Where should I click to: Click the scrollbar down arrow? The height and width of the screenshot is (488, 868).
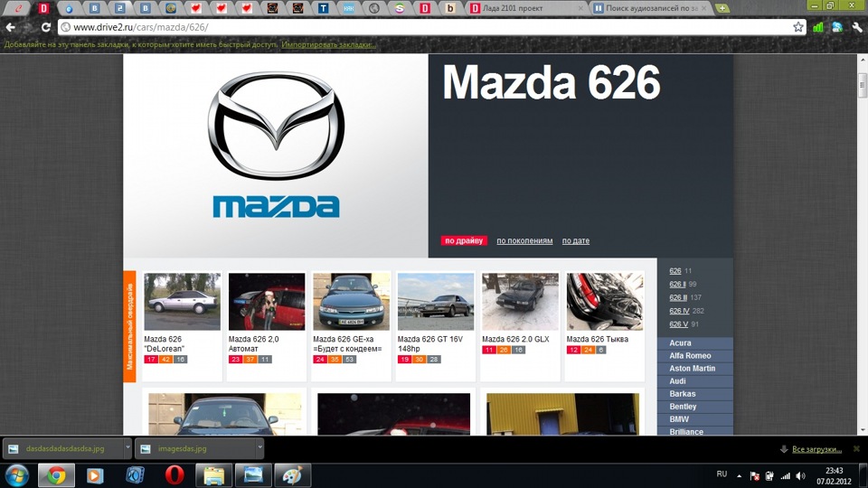862,430
